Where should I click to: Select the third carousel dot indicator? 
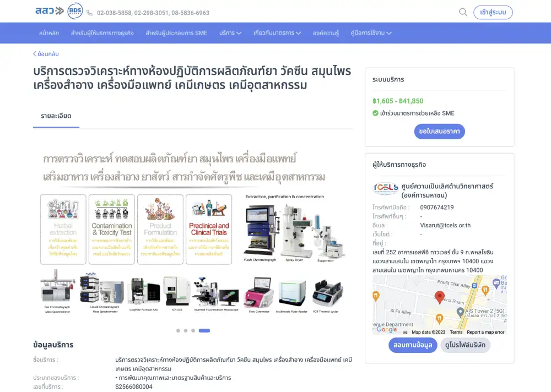pos(193,330)
